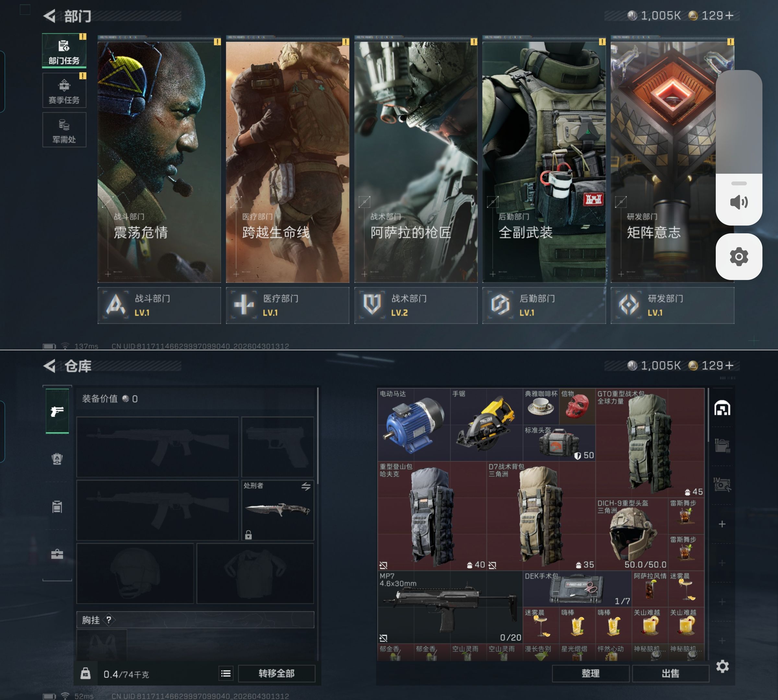Click the warehouse inventory scrollbar
This screenshot has height=700, width=778.
pos(708,415)
